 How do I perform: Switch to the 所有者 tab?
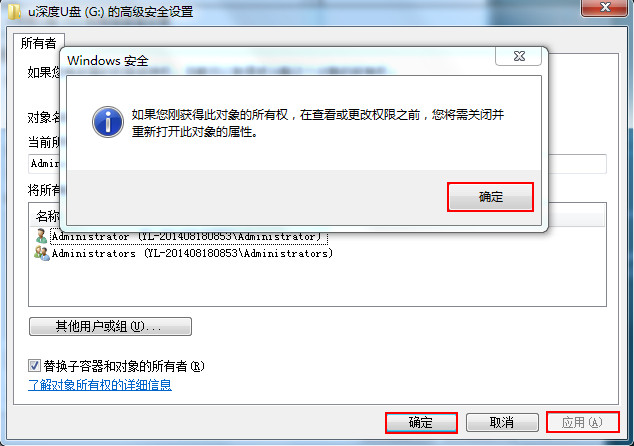coord(38,43)
